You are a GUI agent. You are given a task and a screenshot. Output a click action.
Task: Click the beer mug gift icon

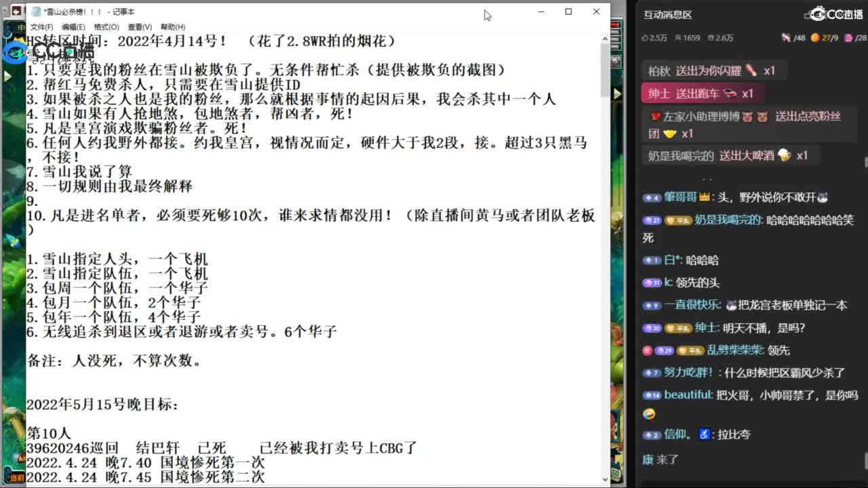tap(785, 155)
